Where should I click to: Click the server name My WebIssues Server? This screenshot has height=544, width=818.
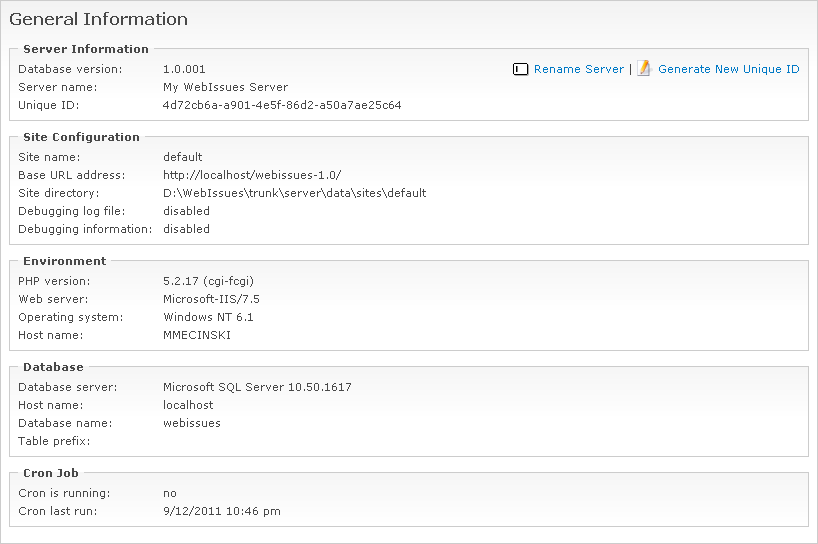coord(225,87)
